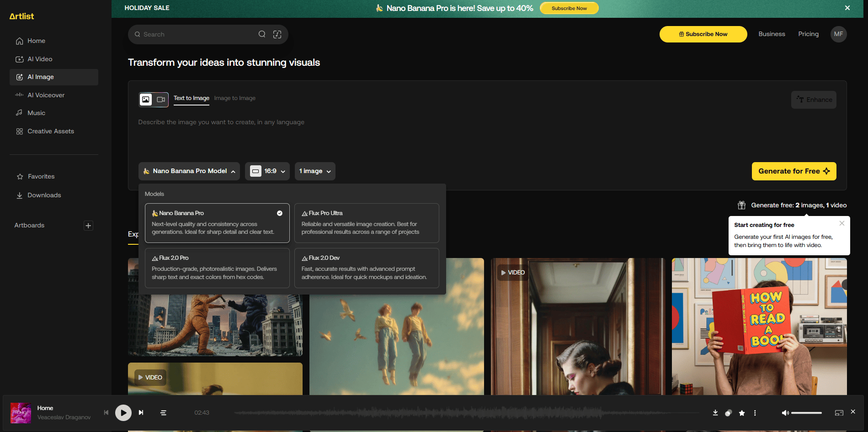Screen dimensions: 868x432
Task: Dismiss the Holiday Sale banner
Action: (x=847, y=8)
